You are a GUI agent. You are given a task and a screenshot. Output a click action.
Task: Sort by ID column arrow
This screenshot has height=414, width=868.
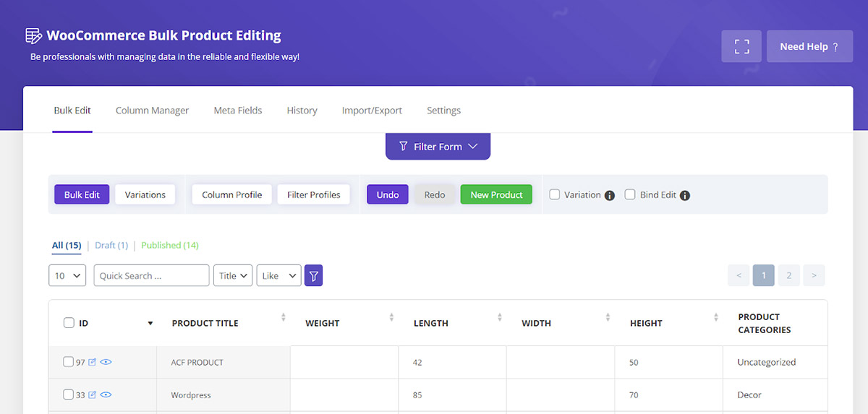click(x=150, y=323)
